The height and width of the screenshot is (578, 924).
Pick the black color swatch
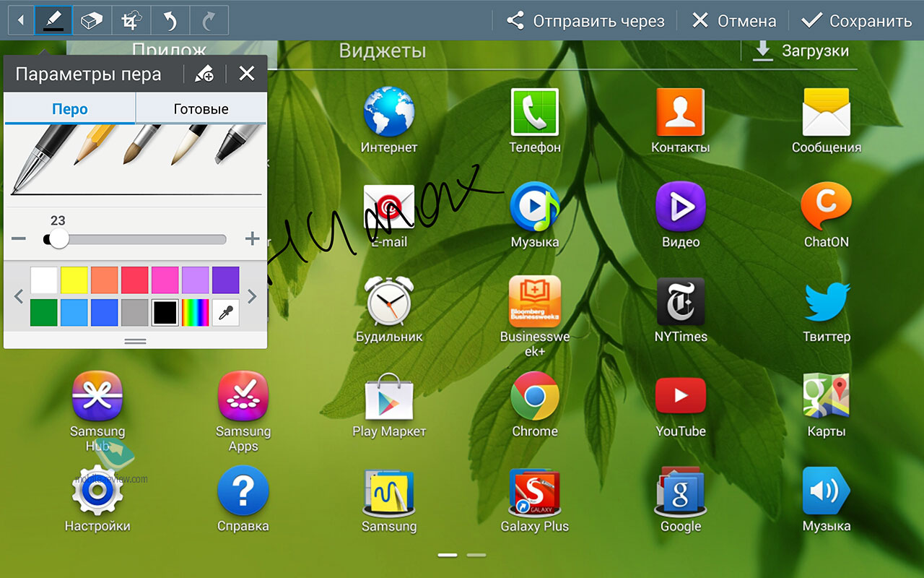[x=165, y=313]
